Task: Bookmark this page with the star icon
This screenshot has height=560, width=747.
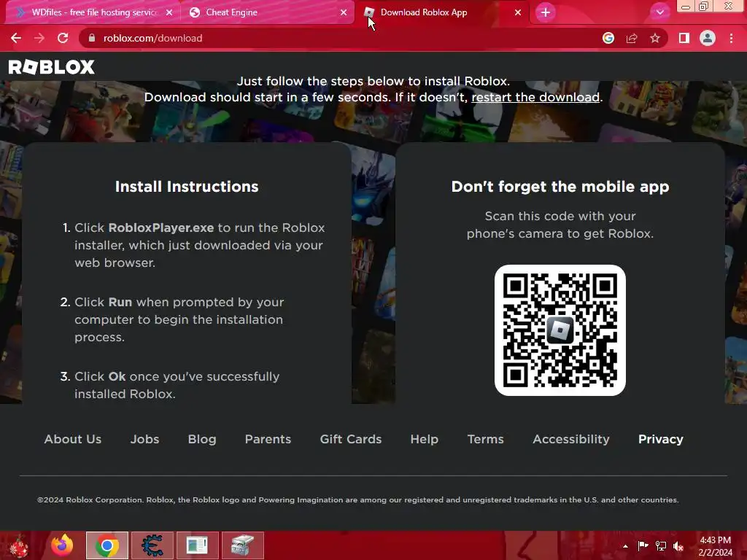Action: [655, 38]
